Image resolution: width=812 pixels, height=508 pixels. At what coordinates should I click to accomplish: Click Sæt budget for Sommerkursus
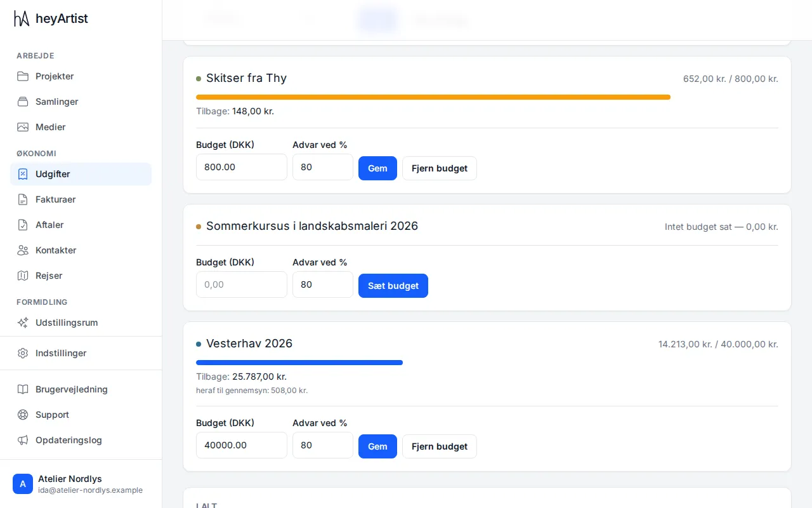pos(393,286)
